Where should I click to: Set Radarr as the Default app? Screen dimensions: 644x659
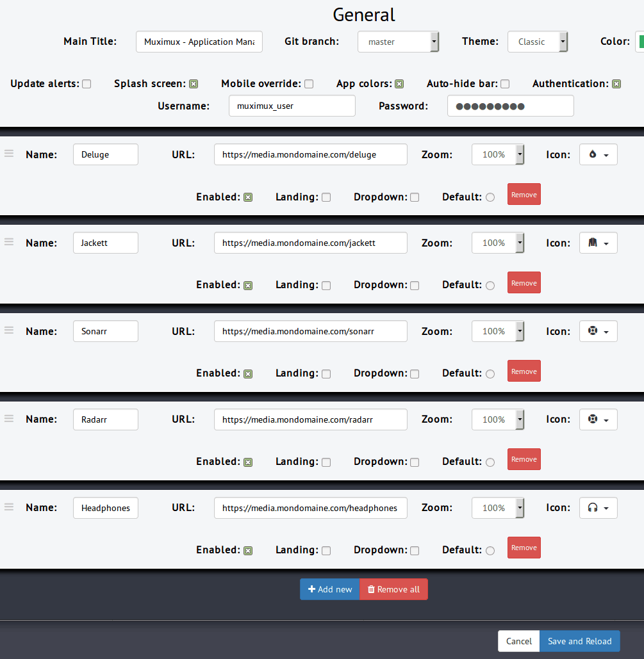490,462
